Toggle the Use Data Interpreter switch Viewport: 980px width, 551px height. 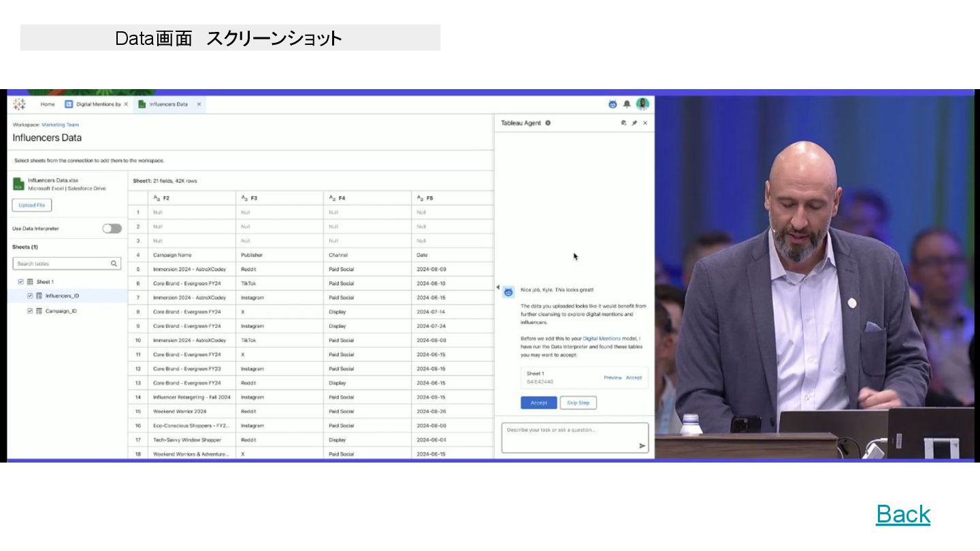pyautogui.click(x=112, y=229)
